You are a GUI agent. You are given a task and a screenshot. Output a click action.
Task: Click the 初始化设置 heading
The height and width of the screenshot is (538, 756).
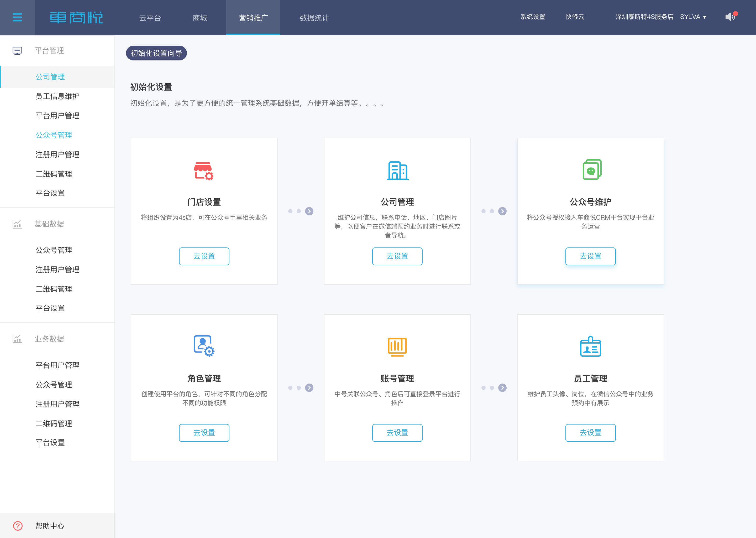point(151,87)
